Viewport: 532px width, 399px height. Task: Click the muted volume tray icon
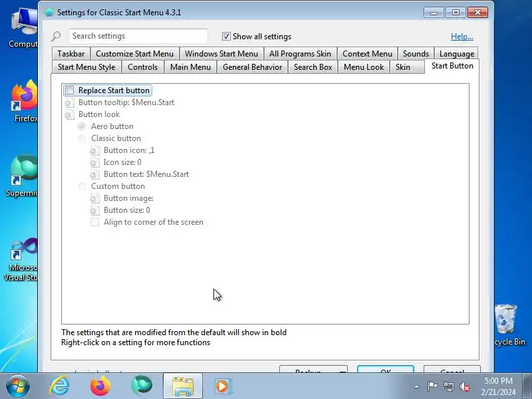[x=464, y=386]
